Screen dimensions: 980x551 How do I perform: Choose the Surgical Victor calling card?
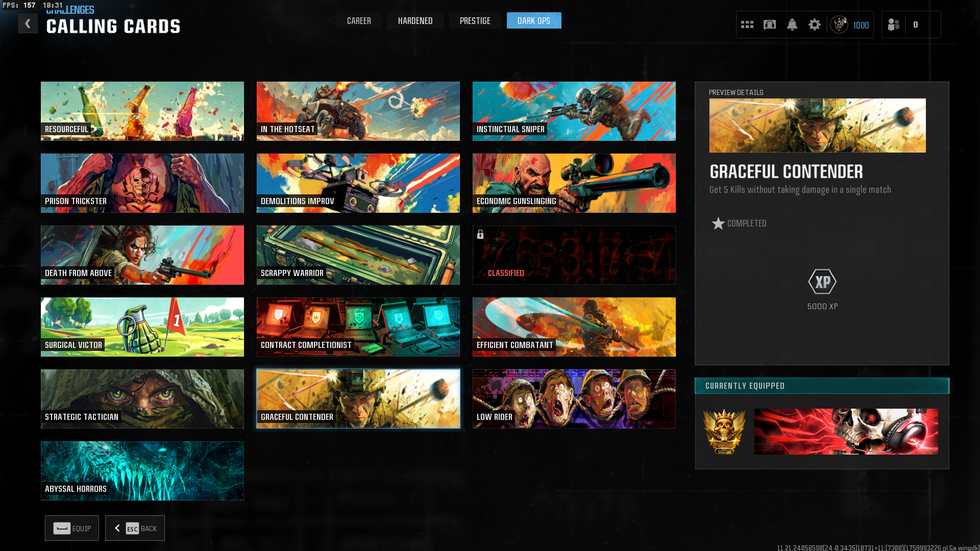point(142,327)
